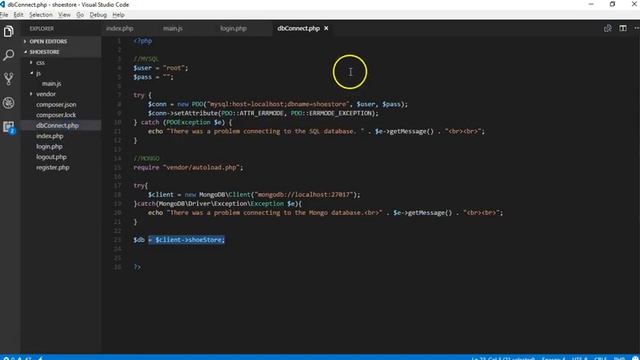Expand the css folder
The image size is (640, 360).
coord(40,62)
